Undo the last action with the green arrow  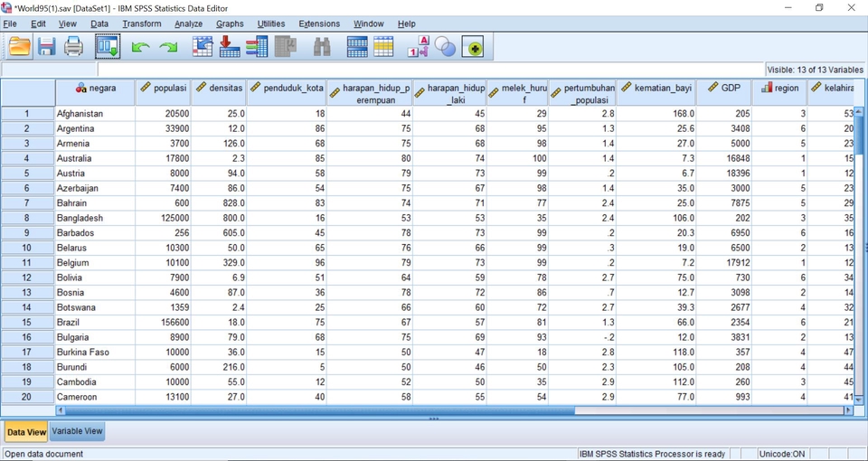click(141, 48)
